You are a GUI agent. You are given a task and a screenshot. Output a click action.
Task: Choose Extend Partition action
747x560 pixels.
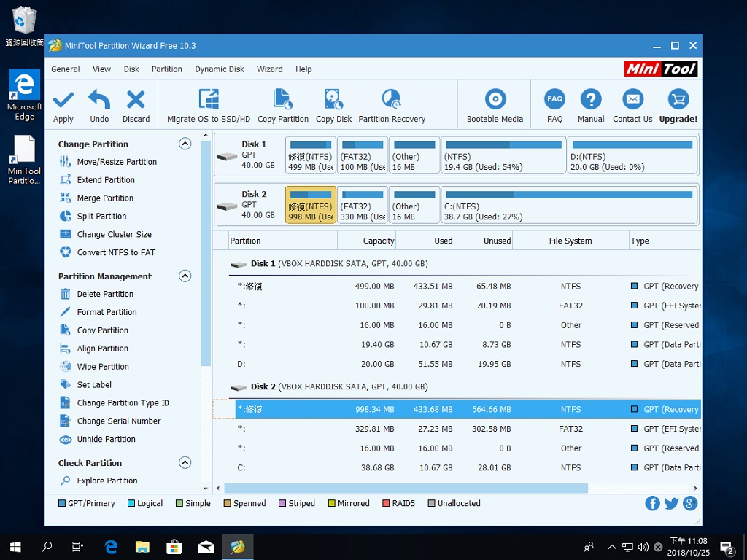[106, 180]
